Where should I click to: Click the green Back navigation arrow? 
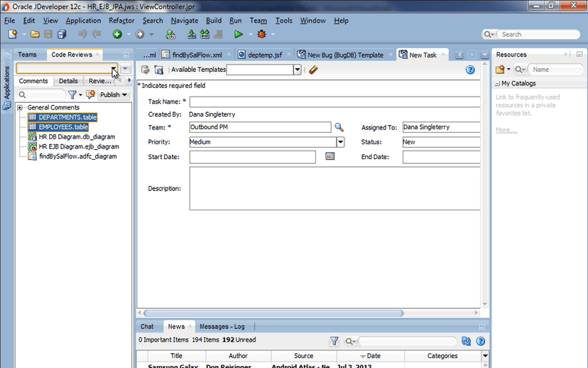point(117,34)
